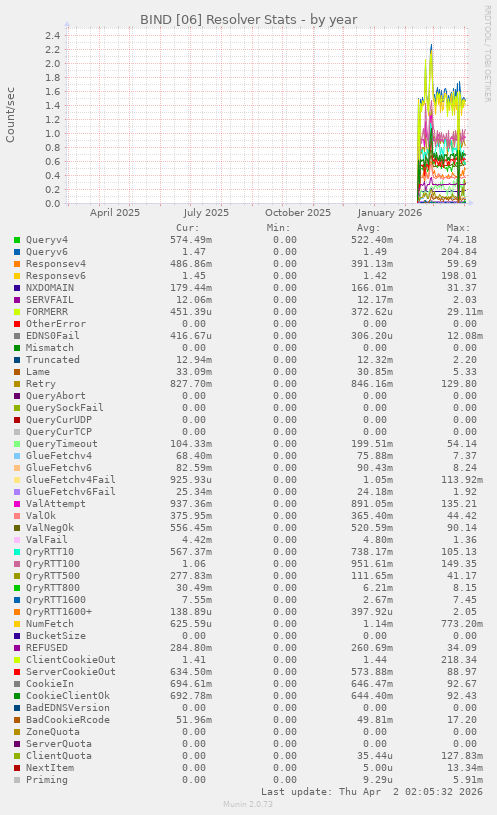Screen dimensions: 497x815
Task: Click the BucketSize legend label
Action: pyautogui.click(x=56, y=636)
